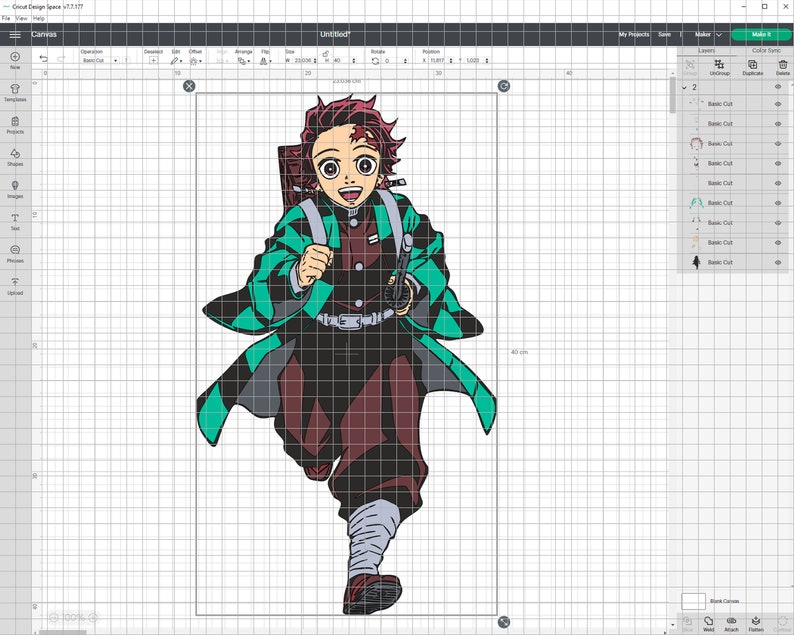
Task: Undo the last action
Action: [x=44, y=59]
